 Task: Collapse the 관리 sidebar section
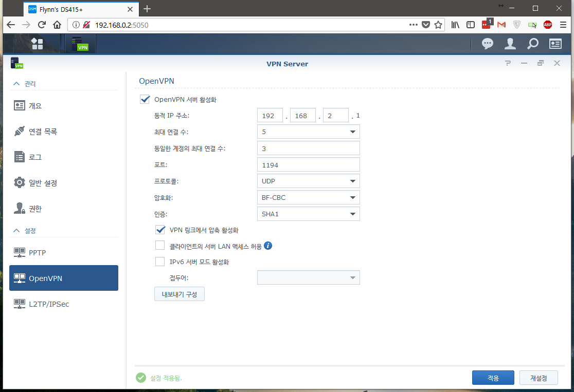[16, 84]
